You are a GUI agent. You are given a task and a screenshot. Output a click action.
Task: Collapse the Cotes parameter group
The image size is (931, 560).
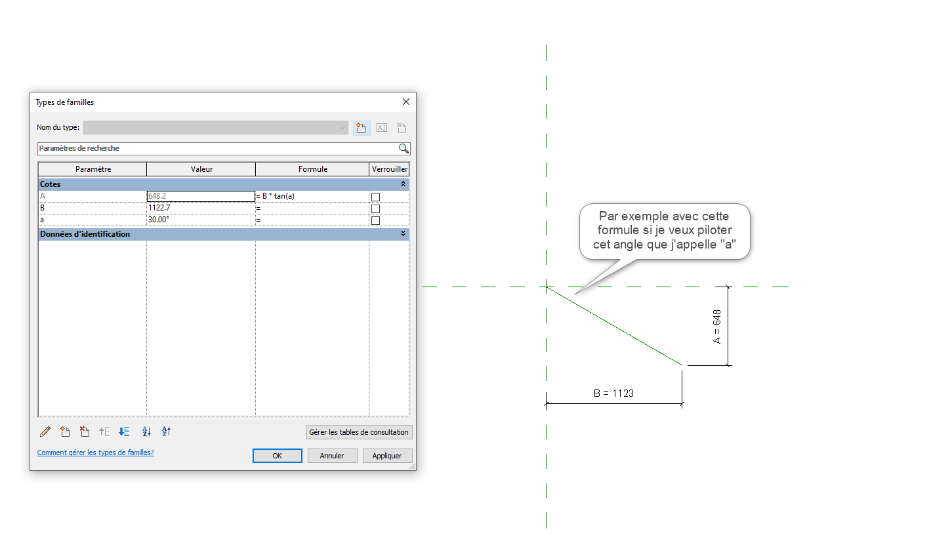pyautogui.click(x=403, y=184)
